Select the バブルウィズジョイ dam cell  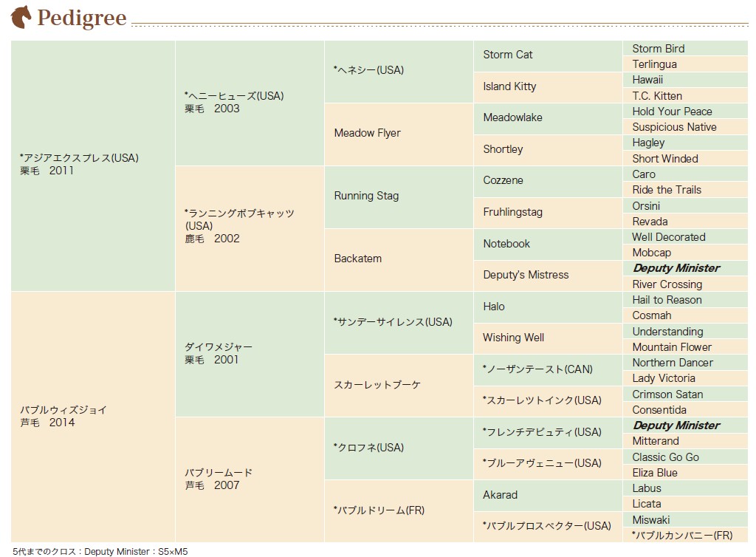pyautogui.click(x=93, y=417)
